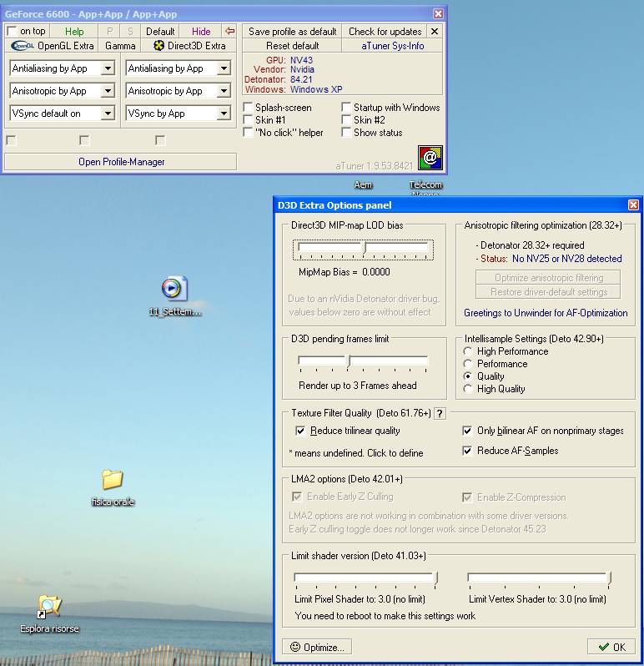Expand the OpenGL Antialiasing by App dropdown
This screenshot has height=666, width=644.
point(108,68)
